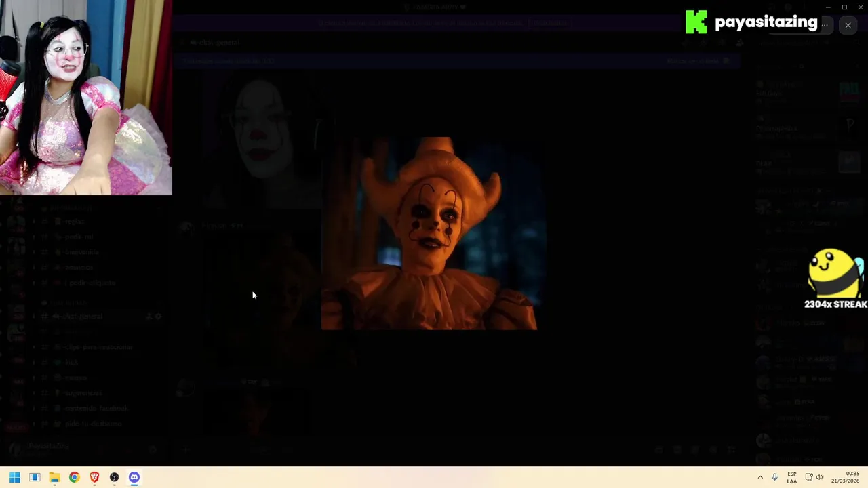The image size is (868, 488).
Task: Close the image preview with the X button
Action: [848, 25]
